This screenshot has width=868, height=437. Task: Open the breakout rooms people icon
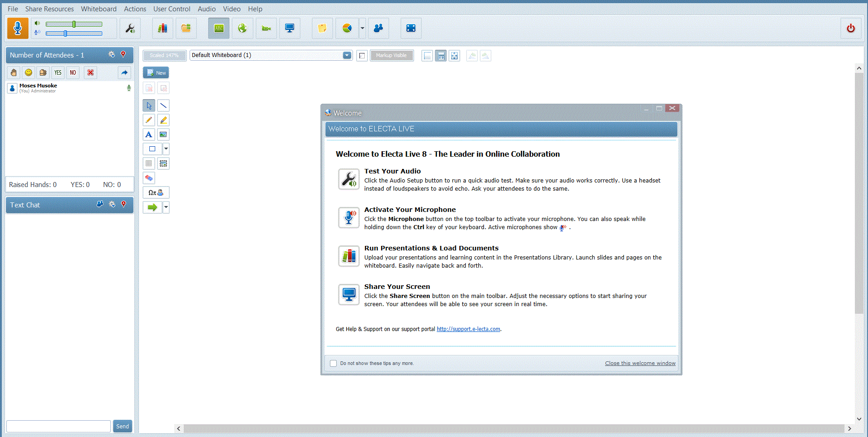[x=378, y=28]
